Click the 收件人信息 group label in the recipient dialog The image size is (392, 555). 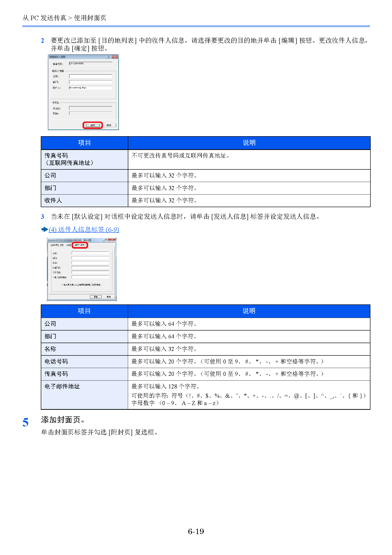(x=58, y=71)
